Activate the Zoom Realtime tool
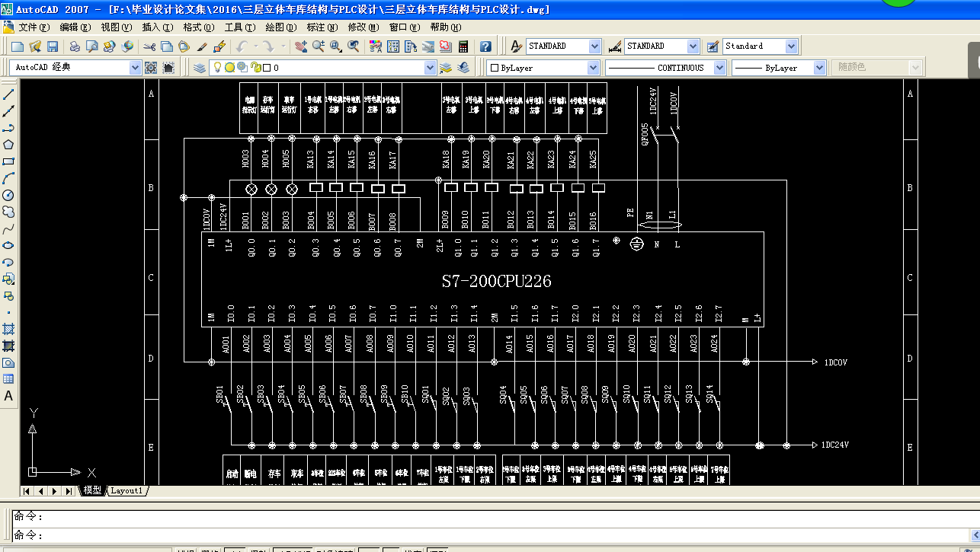 click(x=319, y=46)
